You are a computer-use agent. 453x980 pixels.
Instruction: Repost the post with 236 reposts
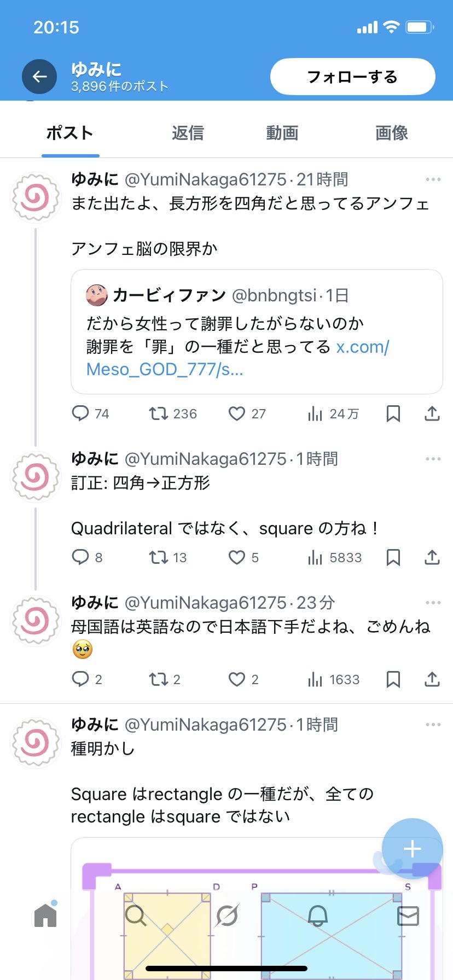pyautogui.click(x=159, y=413)
